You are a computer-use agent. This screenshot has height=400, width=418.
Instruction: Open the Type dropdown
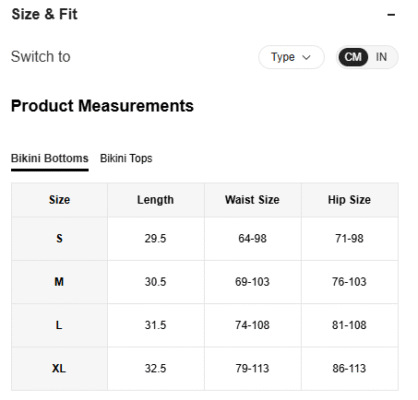291,57
